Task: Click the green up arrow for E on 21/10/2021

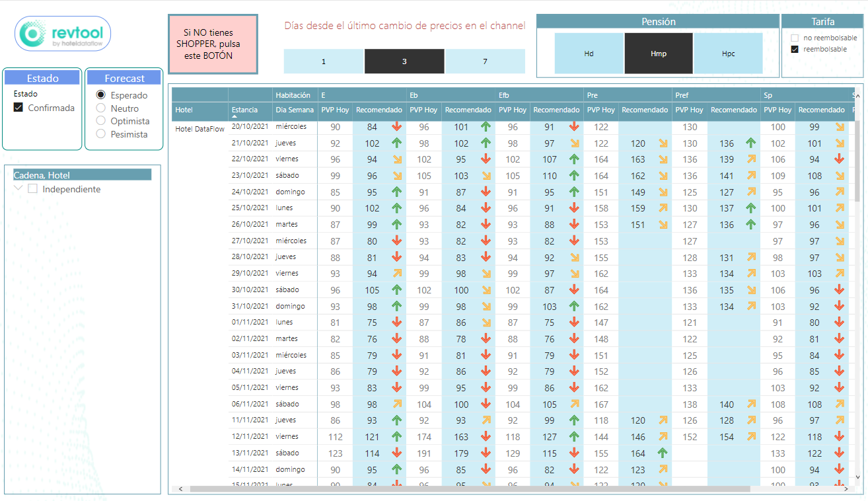Action: click(x=397, y=143)
